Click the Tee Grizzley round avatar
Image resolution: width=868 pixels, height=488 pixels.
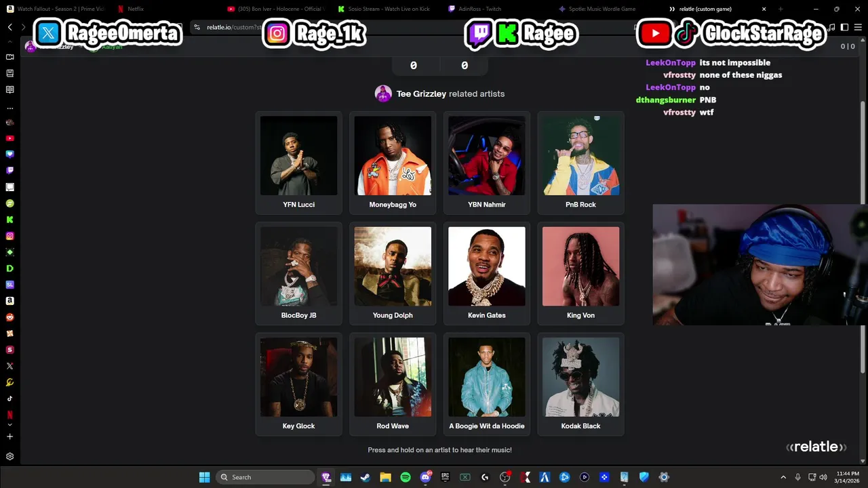tap(383, 94)
